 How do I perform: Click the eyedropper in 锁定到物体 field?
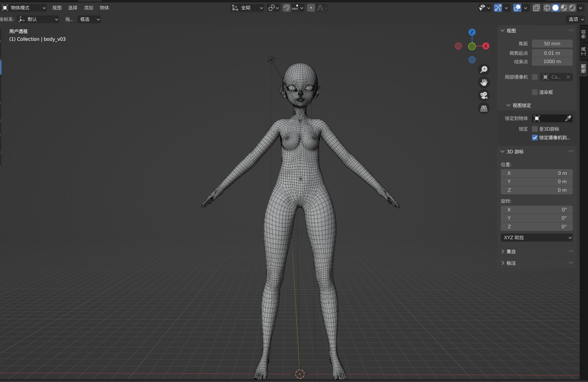click(568, 118)
